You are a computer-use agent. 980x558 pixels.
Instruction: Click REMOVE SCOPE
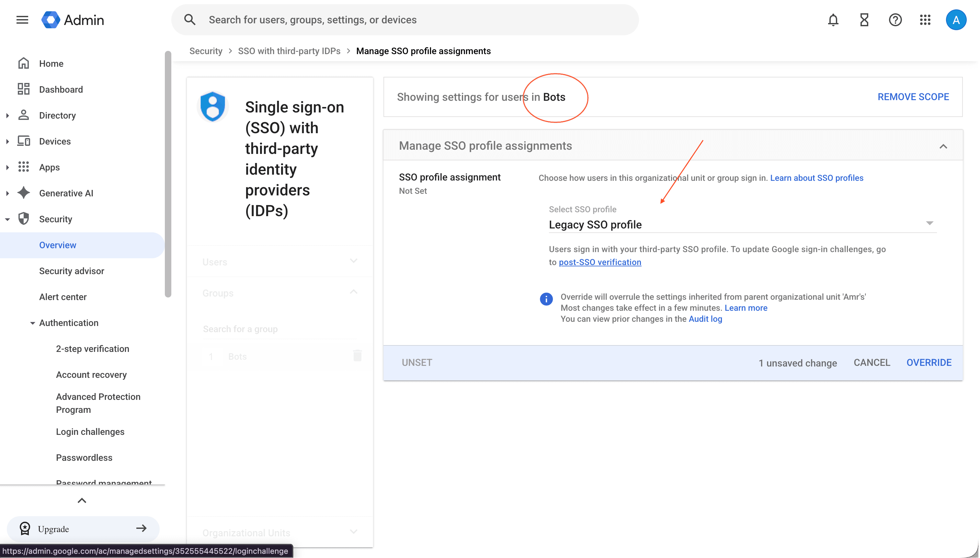click(913, 97)
